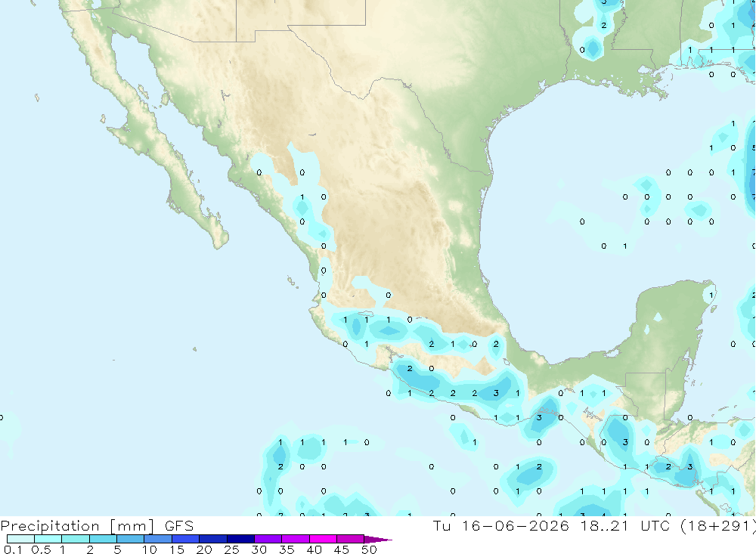Image resolution: width=756 pixels, height=554 pixels.
Task: Select the legend swatch between 30 and 35
Action: coord(268,539)
